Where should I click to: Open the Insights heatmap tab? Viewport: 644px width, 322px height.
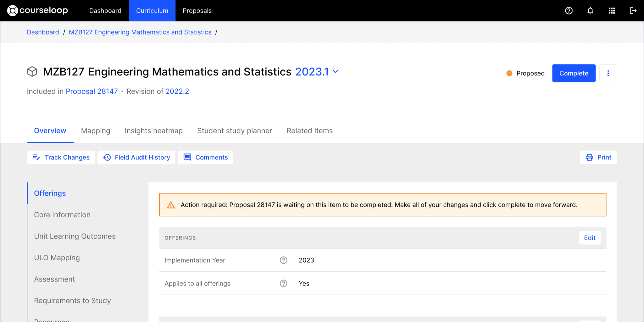coord(153,130)
